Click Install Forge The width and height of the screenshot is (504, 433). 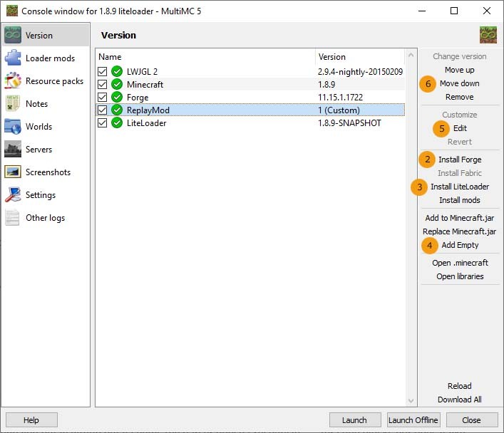[x=459, y=160]
